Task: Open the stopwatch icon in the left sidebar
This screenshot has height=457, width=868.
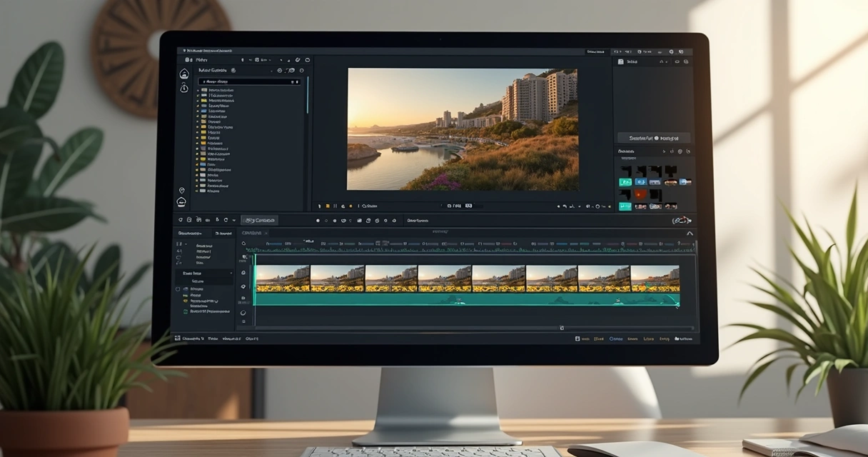Action: [x=184, y=88]
